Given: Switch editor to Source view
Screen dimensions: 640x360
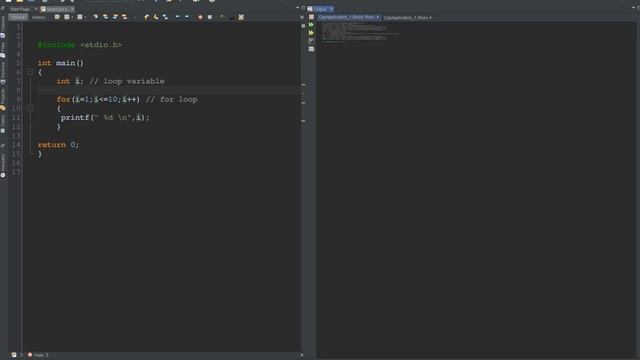Looking at the screenshot, I should 18,17.
